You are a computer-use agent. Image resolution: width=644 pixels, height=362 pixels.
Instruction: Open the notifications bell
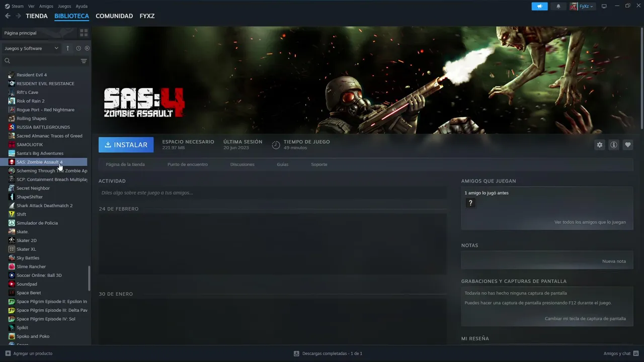tap(558, 7)
